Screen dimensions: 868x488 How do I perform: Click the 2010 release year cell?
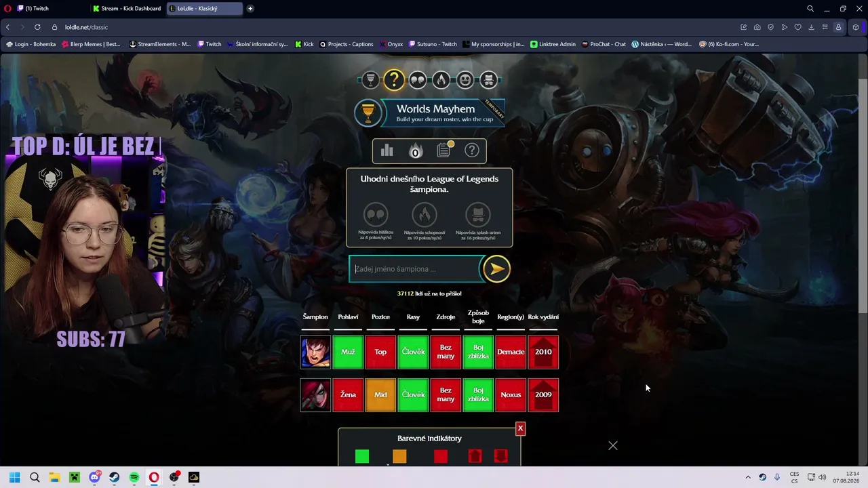[x=543, y=352]
